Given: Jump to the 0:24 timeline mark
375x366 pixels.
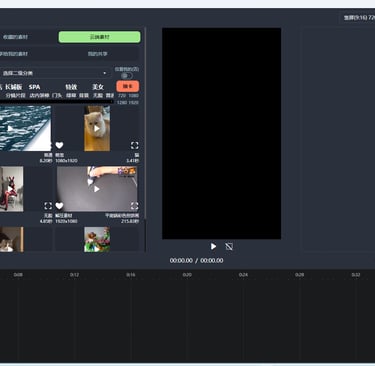Looking at the screenshot, I should (x=243, y=275).
